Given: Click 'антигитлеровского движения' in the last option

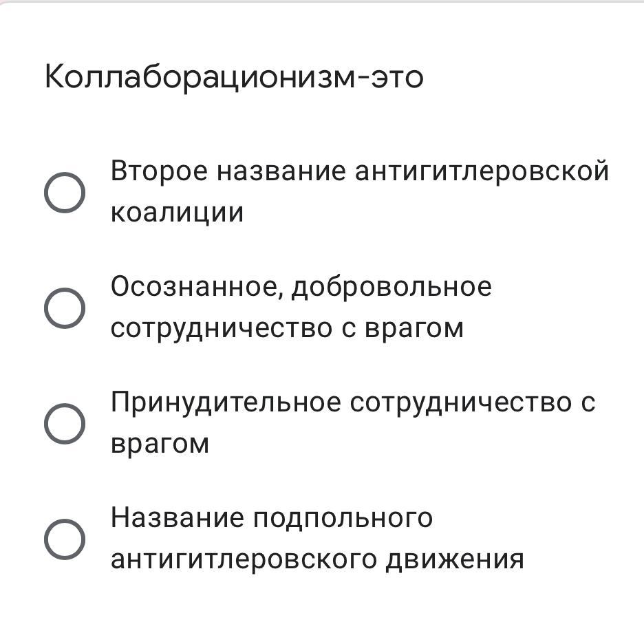Looking at the screenshot, I should [317, 560].
